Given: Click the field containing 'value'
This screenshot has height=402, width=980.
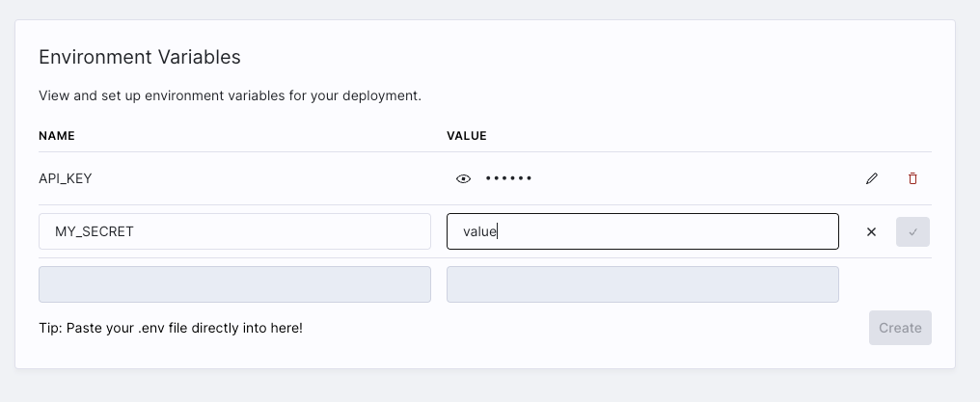Looking at the screenshot, I should [x=642, y=231].
